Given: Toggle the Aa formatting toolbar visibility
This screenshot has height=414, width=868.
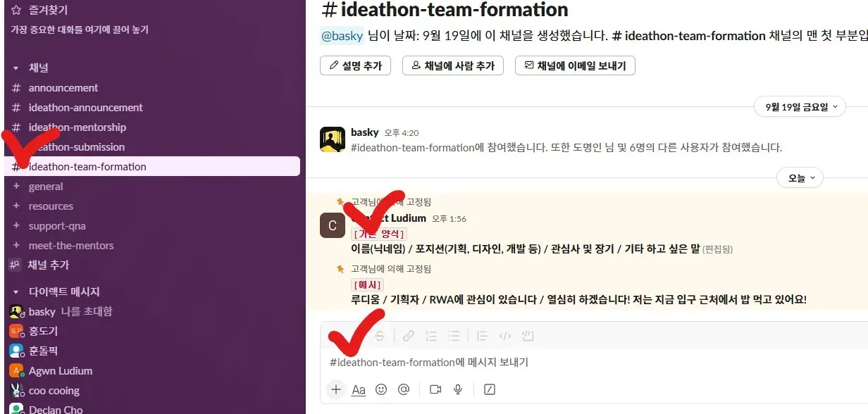Looking at the screenshot, I should click(x=359, y=389).
